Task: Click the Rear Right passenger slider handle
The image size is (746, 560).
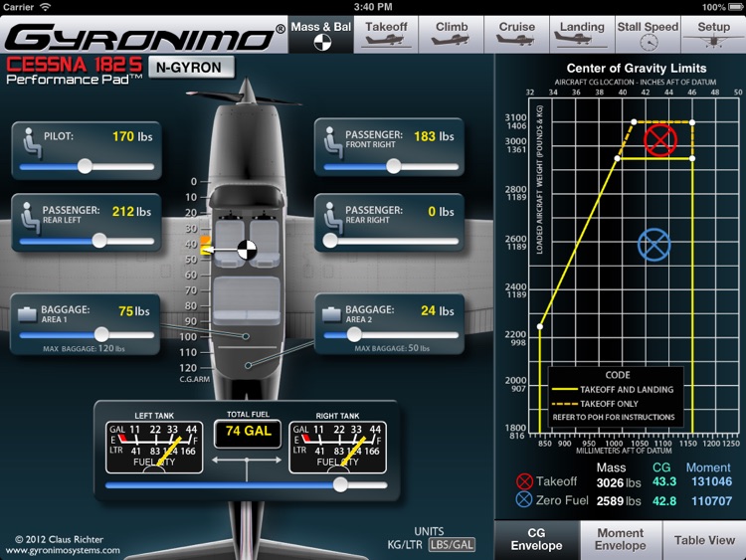Action: pyautogui.click(x=329, y=241)
